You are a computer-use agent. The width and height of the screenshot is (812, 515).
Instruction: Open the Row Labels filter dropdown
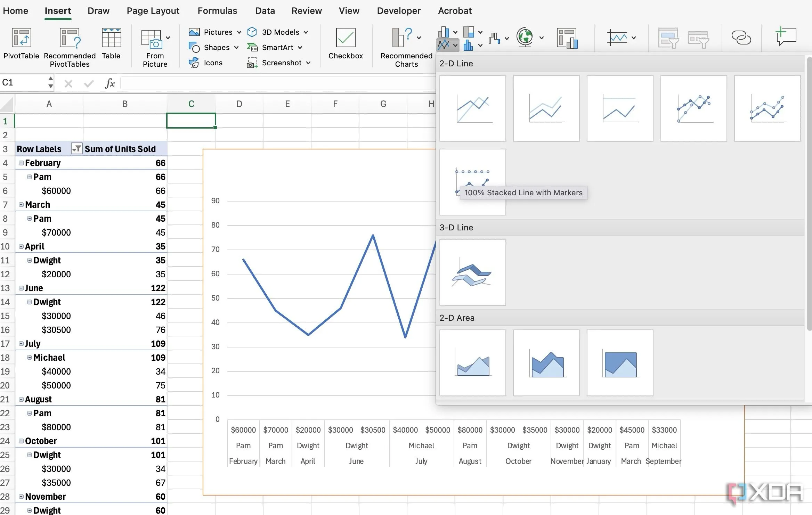click(x=76, y=149)
